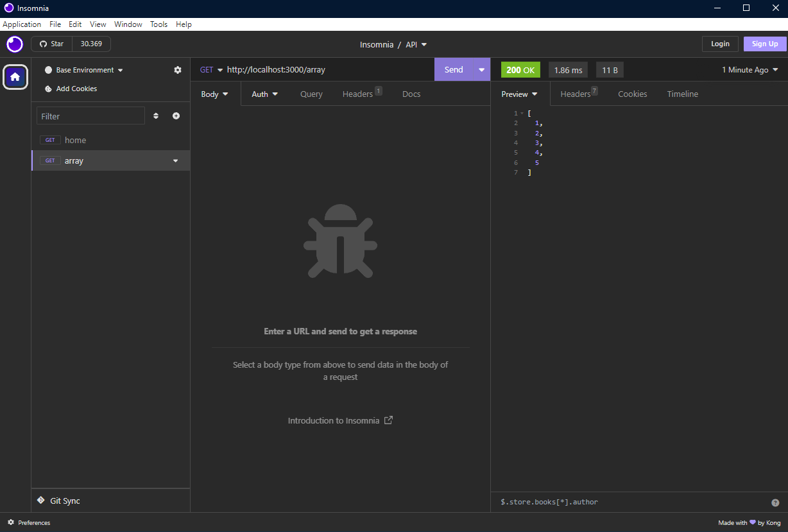Screen dimensions: 788x532
Task: Click the sort order icon above request list
Action: pyautogui.click(x=156, y=116)
